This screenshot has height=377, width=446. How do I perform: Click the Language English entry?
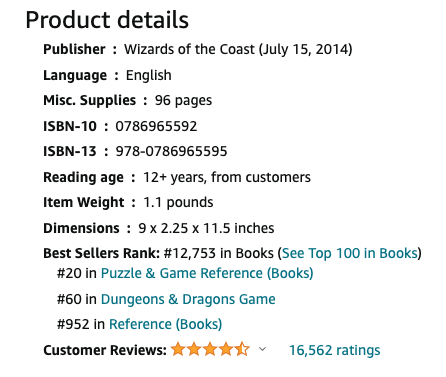pos(107,75)
